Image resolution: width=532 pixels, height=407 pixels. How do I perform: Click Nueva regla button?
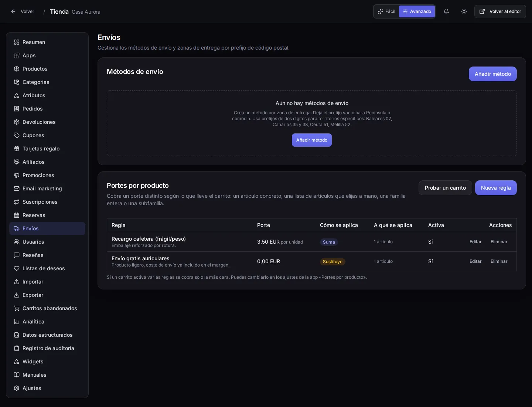pyautogui.click(x=496, y=188)
